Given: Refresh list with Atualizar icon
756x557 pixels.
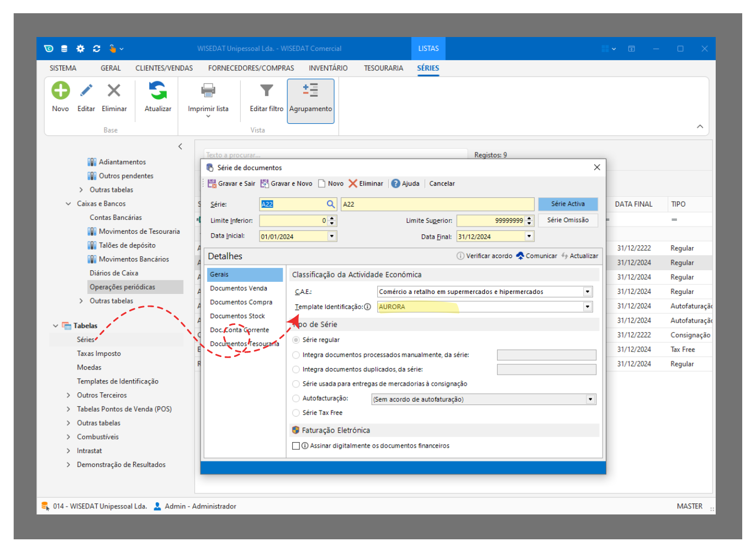Looking at the screenshot, I should (x=158, y=91).
